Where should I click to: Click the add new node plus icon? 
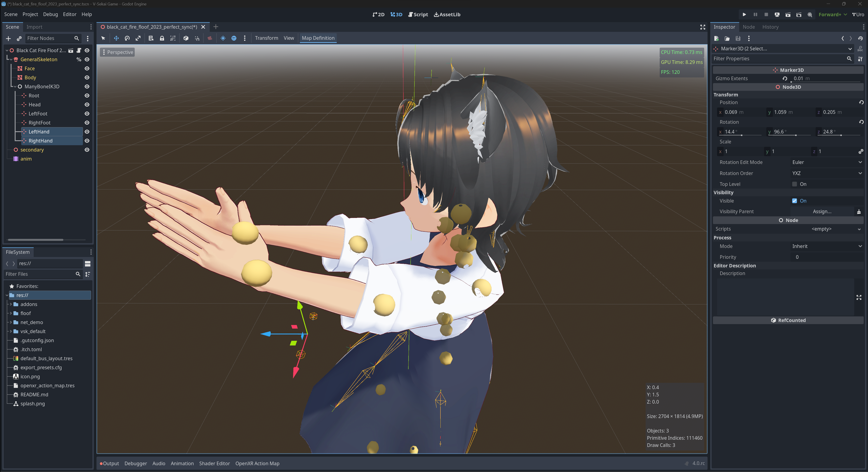[x=8, y=38]
